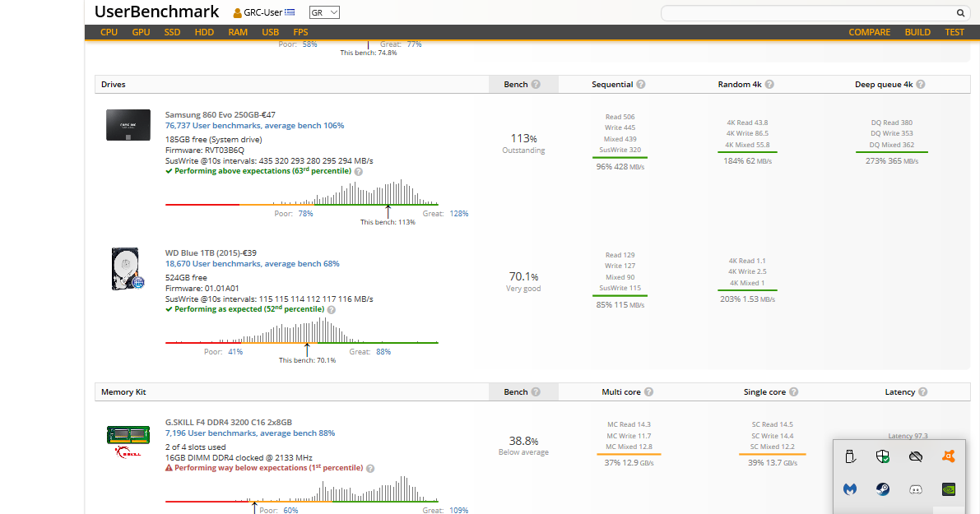Open the Deep queue 4k help icon

921,85
